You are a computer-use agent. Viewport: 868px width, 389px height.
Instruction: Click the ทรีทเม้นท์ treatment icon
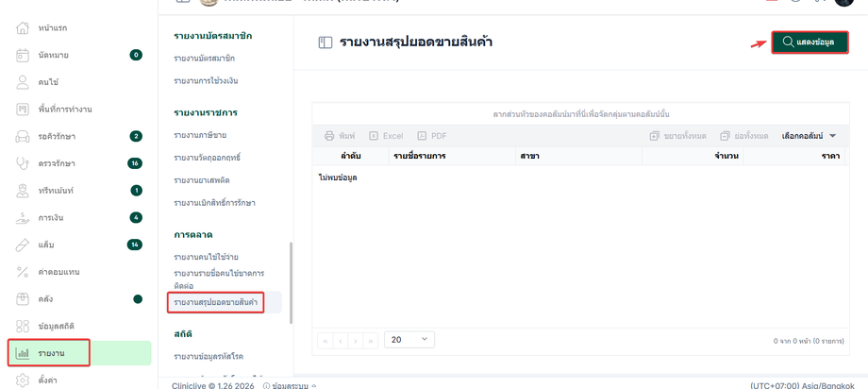pos(22,191)
